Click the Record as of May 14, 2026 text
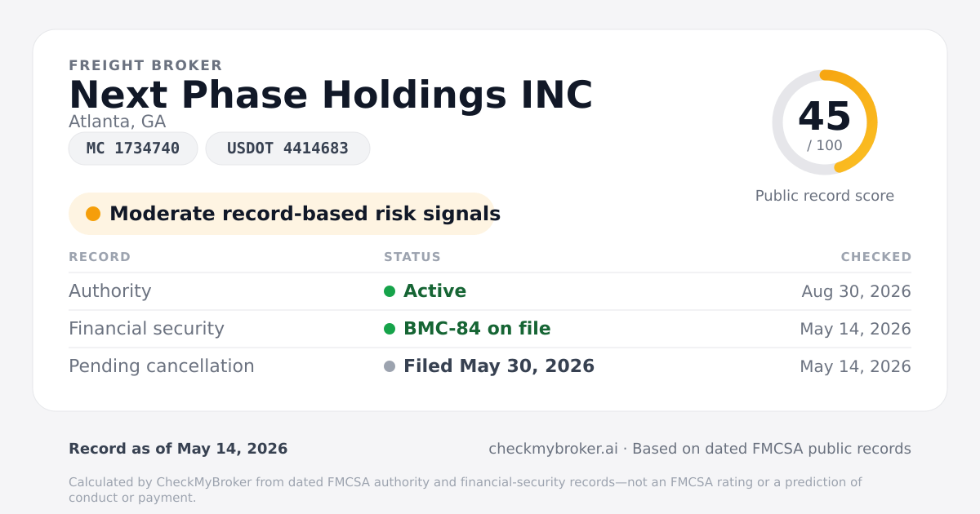This screenshot has height=514, width=980. [178, 449]
